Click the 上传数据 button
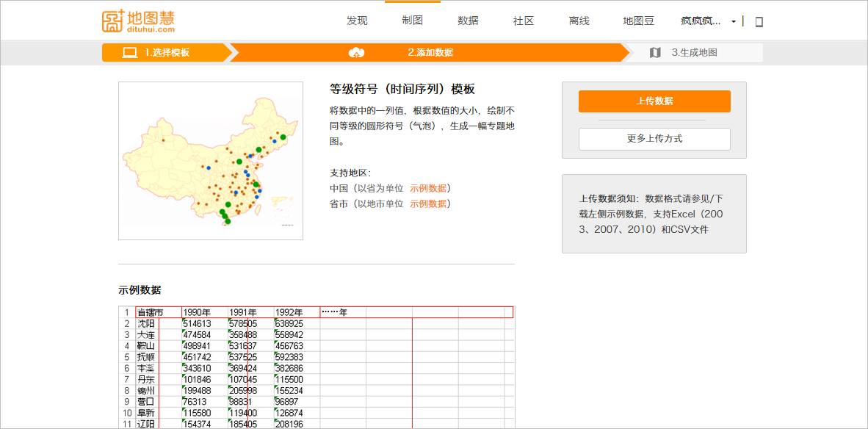This screenshot has height=429, width=868. 654,101
